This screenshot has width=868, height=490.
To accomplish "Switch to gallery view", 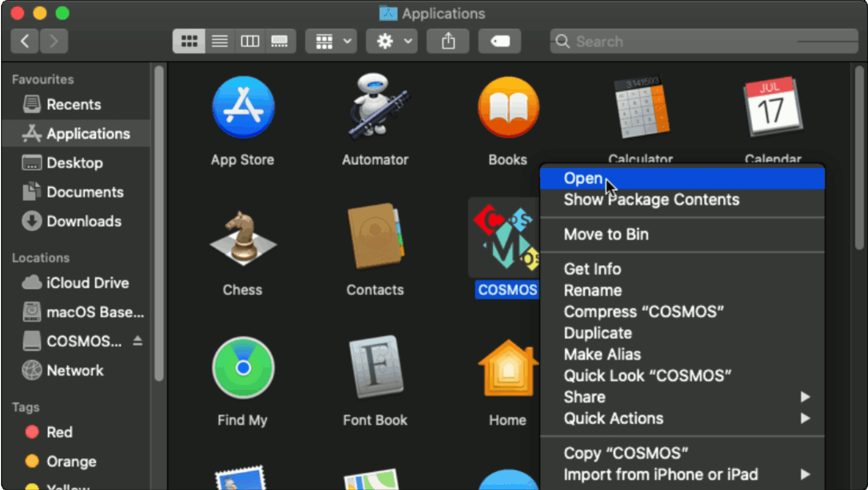I will [x=280, y=41].
